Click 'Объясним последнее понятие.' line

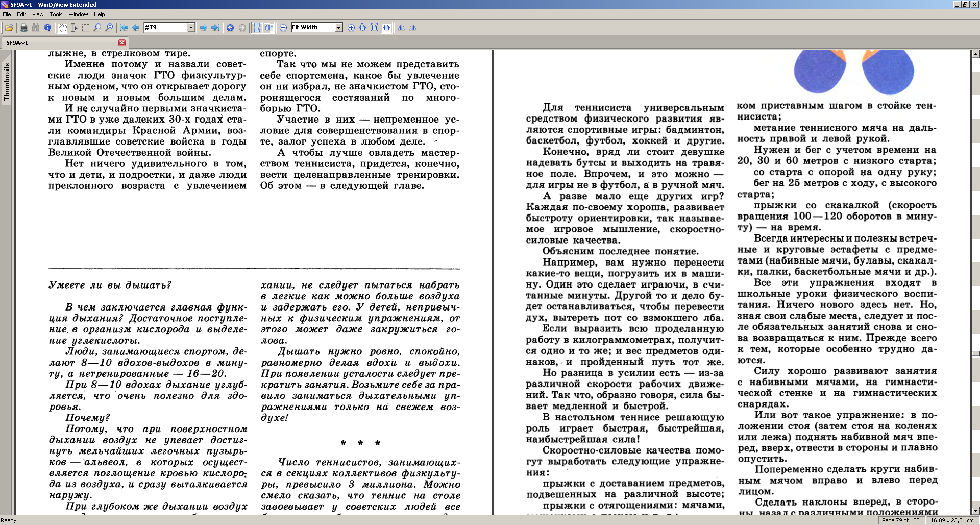621,251
